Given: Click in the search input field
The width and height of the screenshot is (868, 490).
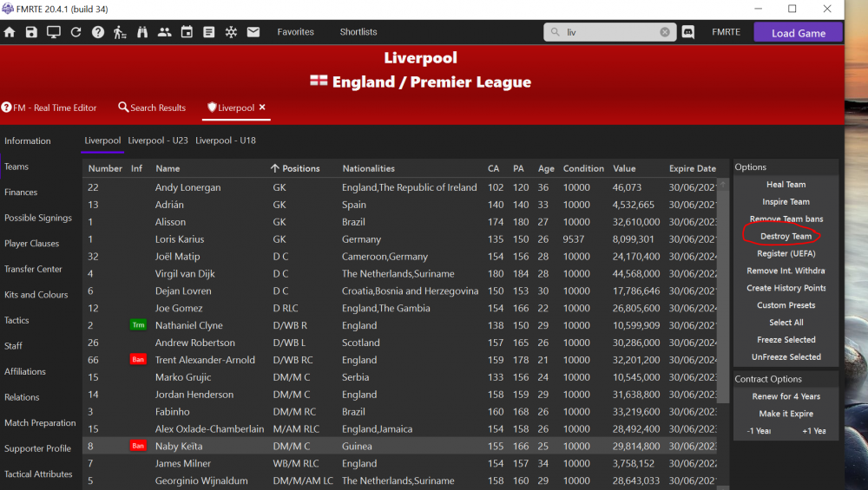Looking at the screenshot, I should pos(609,32).
